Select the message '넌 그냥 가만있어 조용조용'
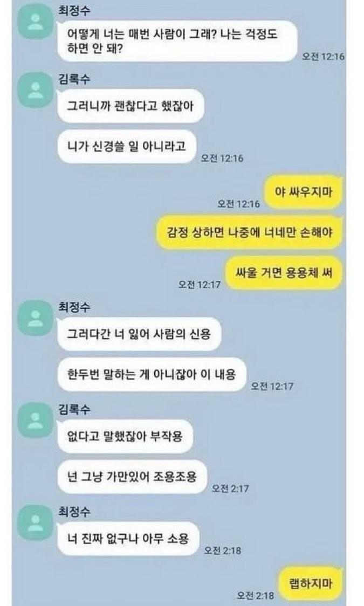 132,477
